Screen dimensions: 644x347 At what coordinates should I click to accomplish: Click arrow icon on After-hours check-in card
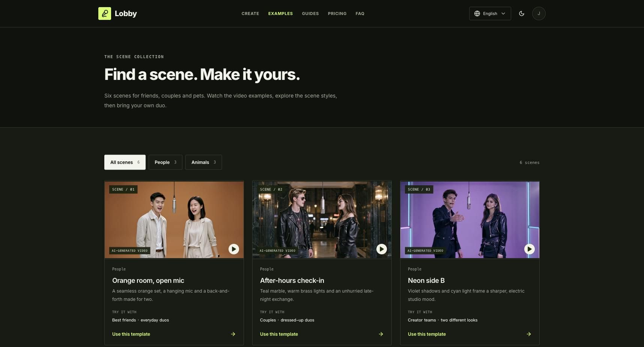coord(381,334)
